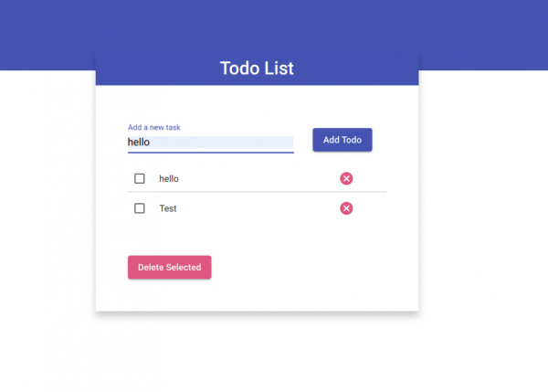Click the red X icon beside Test
548x392 pixels.
(346, 208)
